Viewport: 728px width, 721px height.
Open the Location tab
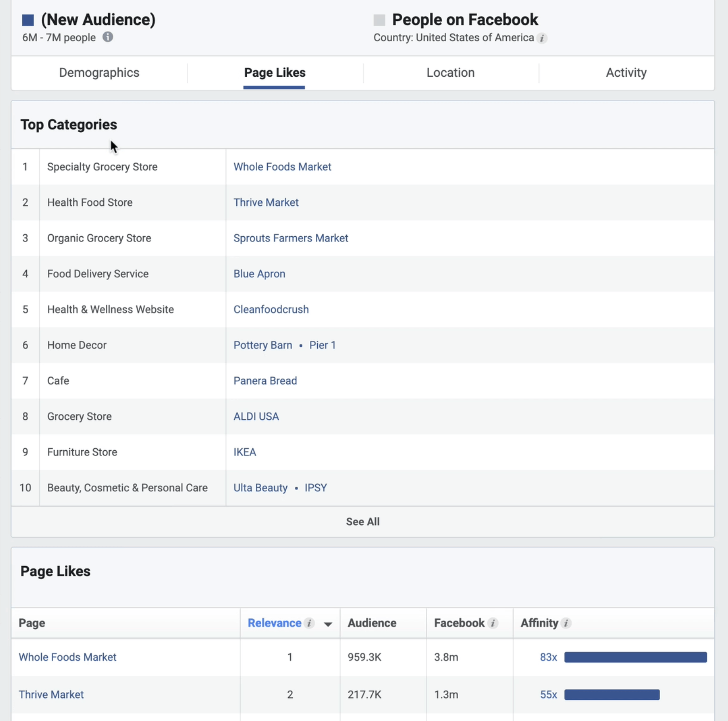[x=450, y=73]
